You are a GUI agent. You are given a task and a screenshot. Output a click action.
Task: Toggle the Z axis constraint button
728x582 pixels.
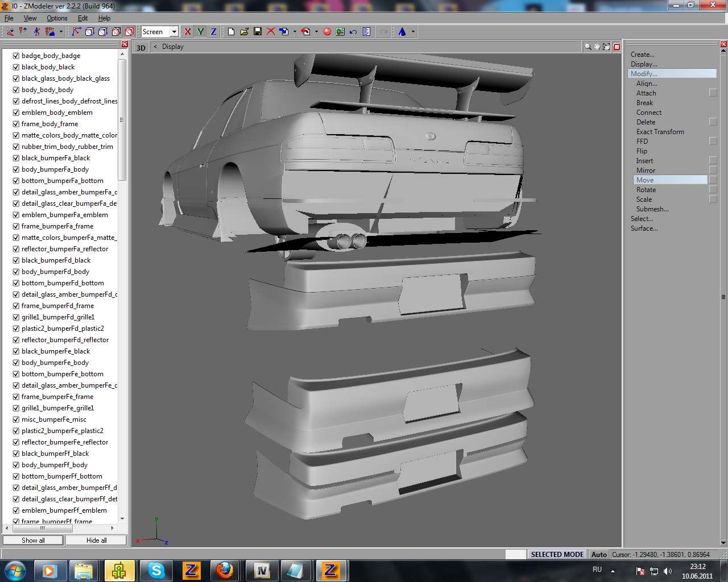(x=213, y=32)
